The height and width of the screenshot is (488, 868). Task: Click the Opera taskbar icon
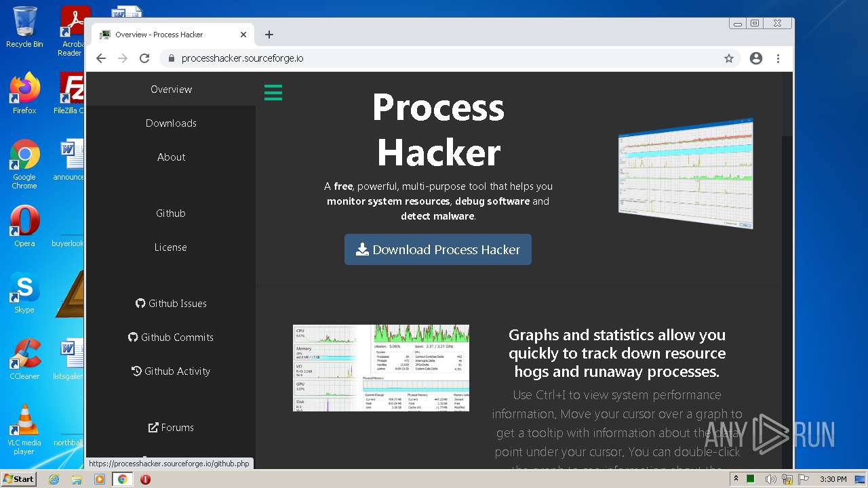[x=145, y=479]
